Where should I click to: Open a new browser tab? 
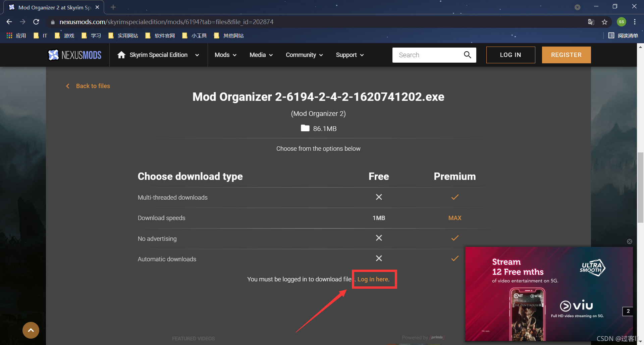click(113, 7)
